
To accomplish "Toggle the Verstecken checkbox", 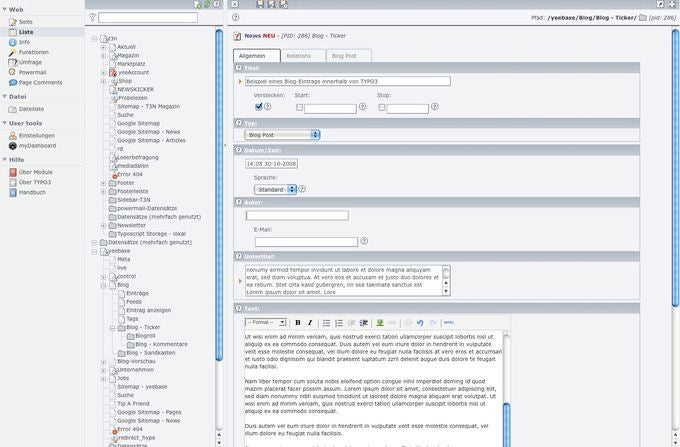I will click(x=259, y=106).
